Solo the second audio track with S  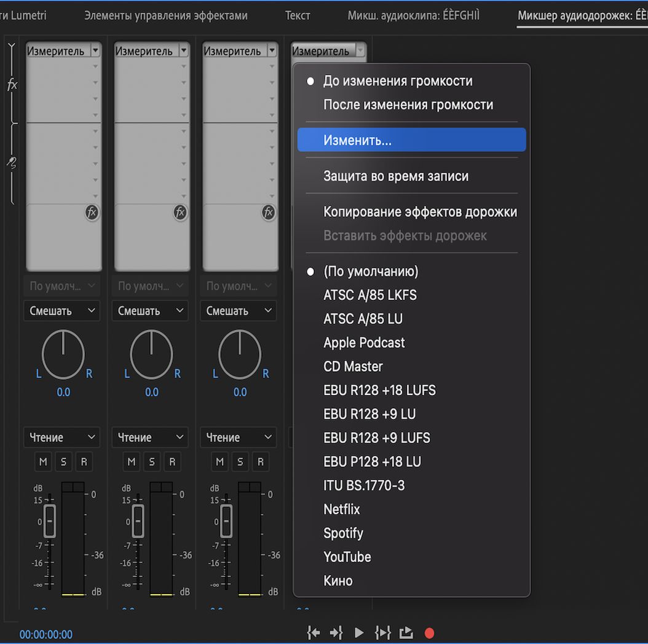point(151,461)
